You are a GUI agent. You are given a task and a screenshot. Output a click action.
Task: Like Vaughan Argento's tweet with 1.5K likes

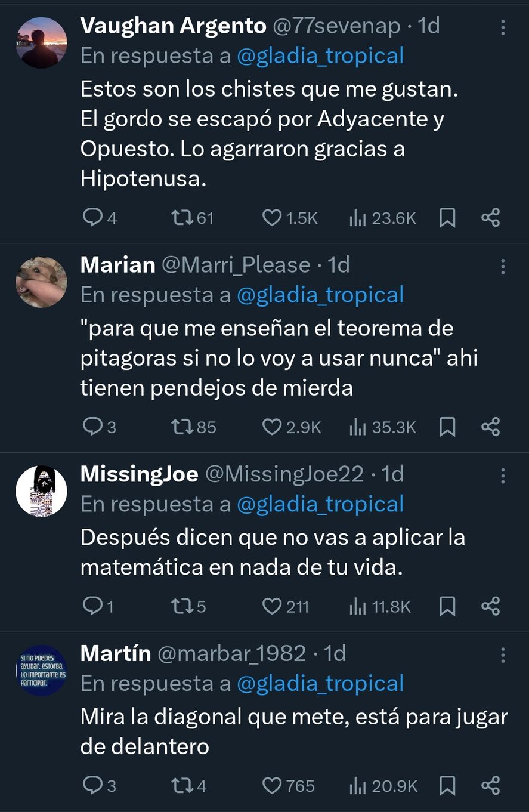(272, 218)
